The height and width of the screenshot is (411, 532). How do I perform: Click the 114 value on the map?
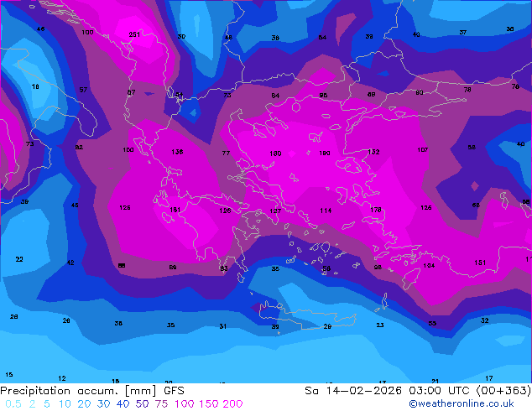click(x=326, y=211)
